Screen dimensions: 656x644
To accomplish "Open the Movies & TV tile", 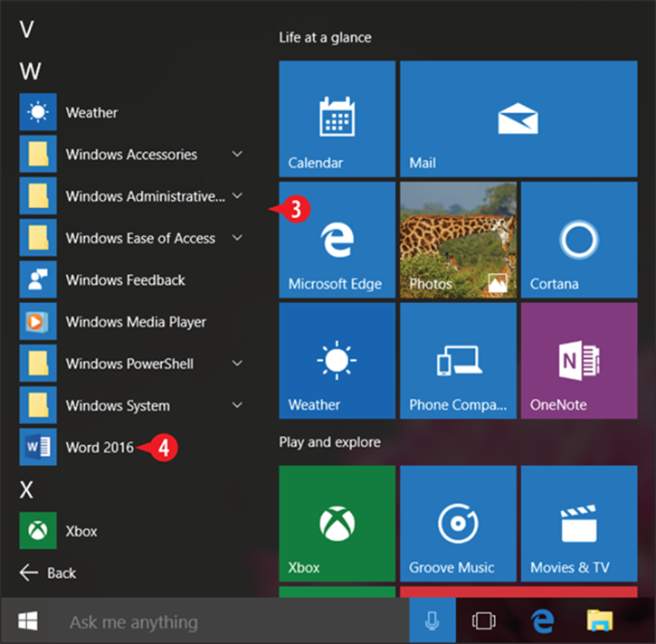I will (x=579, y=524).
